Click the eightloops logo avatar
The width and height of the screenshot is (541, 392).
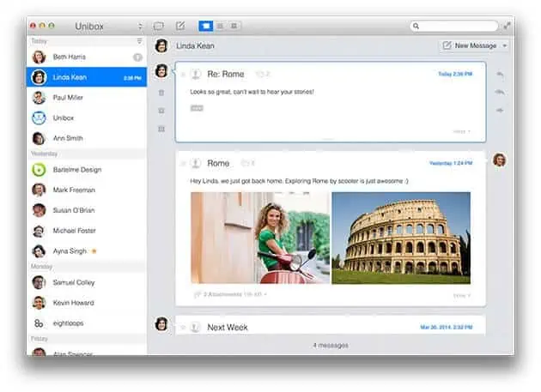[x=39, y=323]
